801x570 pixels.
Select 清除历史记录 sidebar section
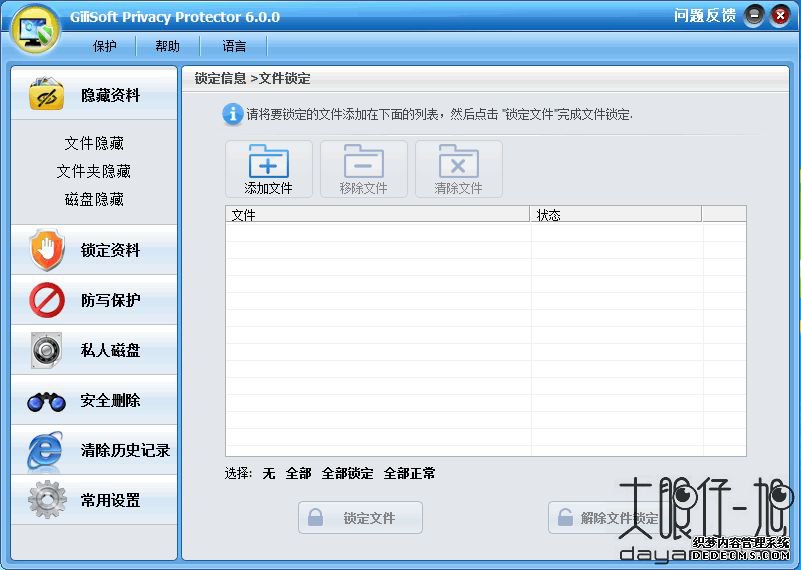click(94, 450)
